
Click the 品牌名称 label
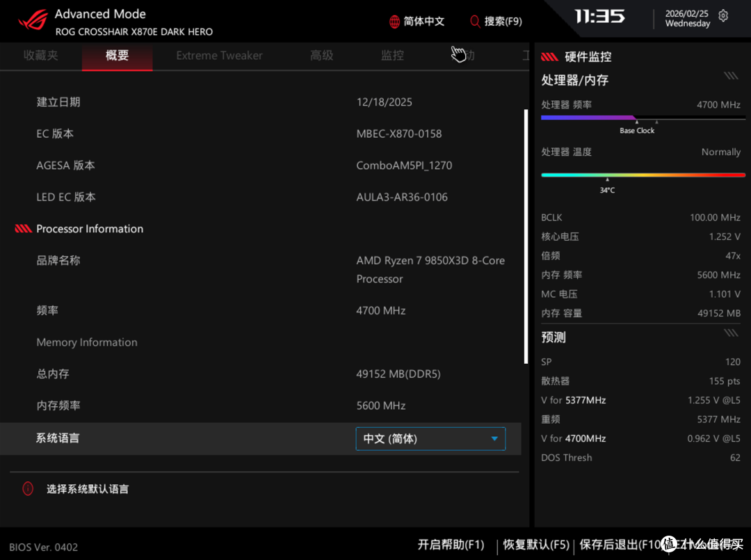tap(58, 260)
